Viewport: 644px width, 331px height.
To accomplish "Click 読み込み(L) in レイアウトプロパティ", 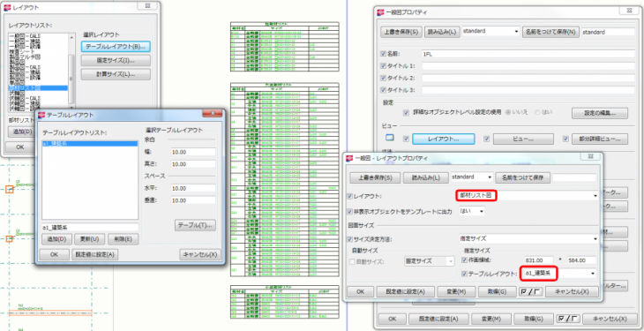I will (425, 177).
